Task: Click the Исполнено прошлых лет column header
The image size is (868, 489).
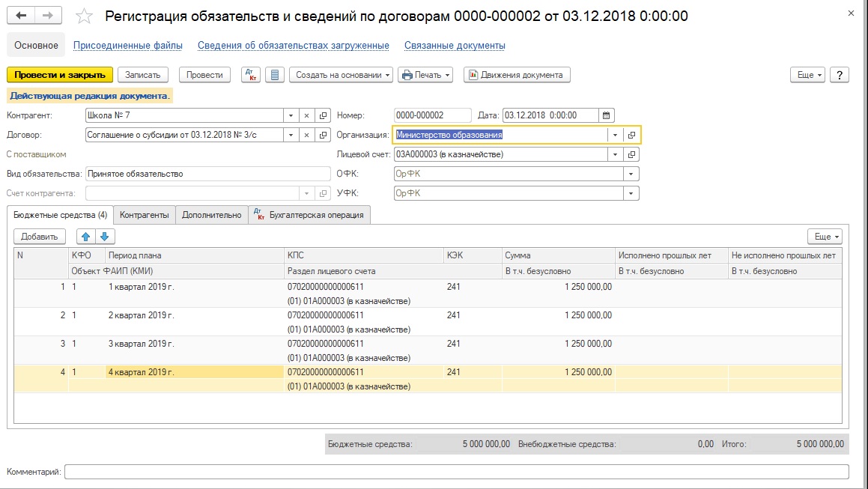Action: tap(672, 255)
